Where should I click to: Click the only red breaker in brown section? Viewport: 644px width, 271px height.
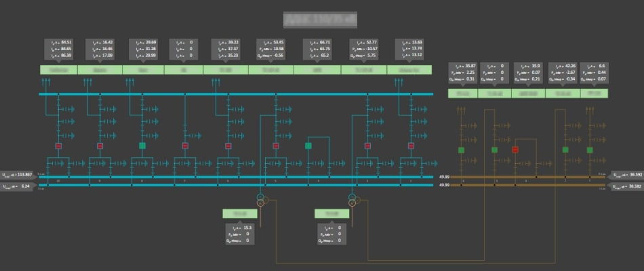[x=515, y=150]
